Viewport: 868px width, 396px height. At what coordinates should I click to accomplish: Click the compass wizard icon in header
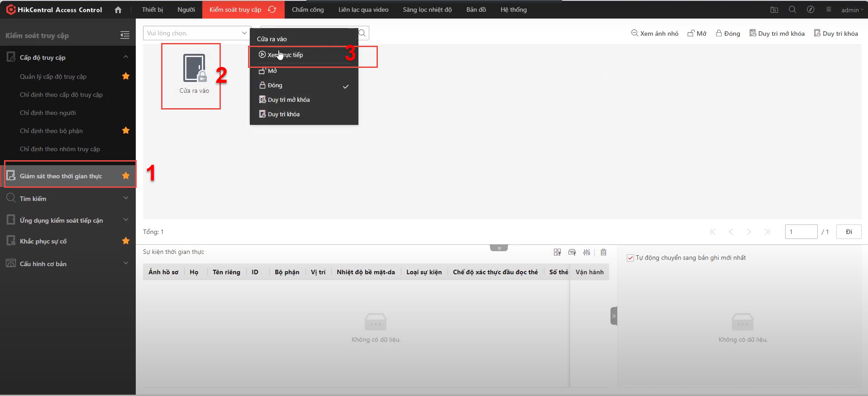point(811,10)
